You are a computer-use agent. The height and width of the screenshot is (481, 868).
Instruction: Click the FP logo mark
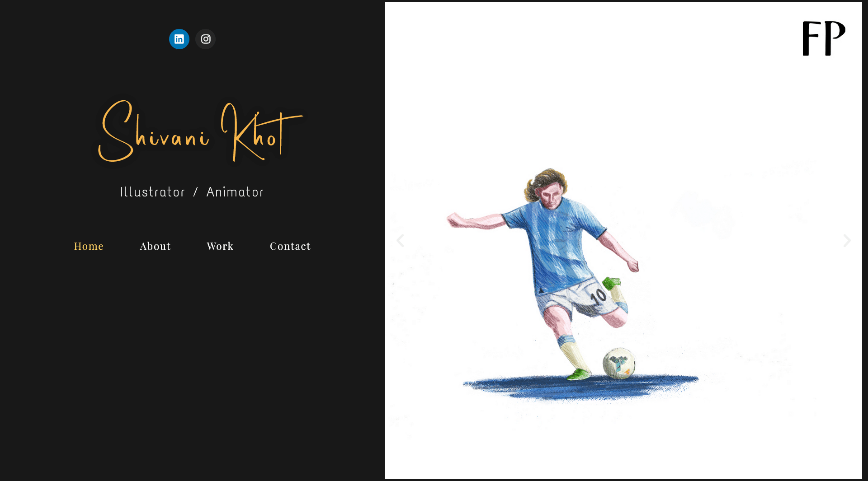tap(824, 38)
